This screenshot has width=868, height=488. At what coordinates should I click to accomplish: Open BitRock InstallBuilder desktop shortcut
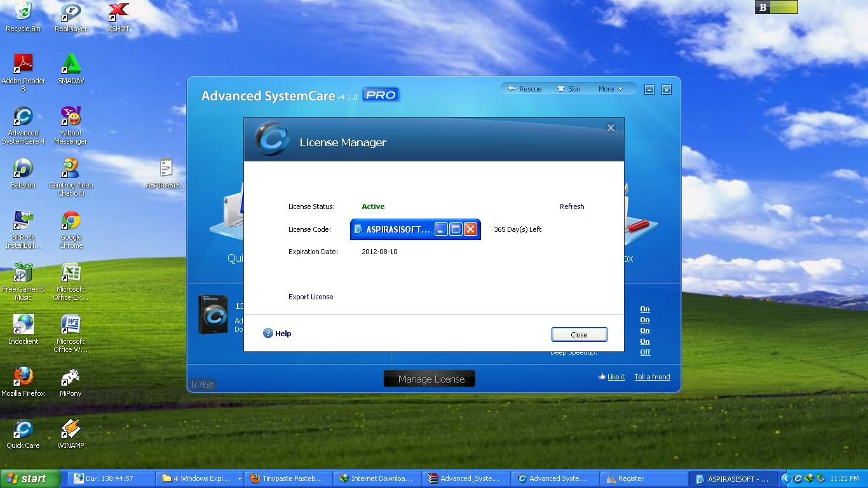point(23,229)
